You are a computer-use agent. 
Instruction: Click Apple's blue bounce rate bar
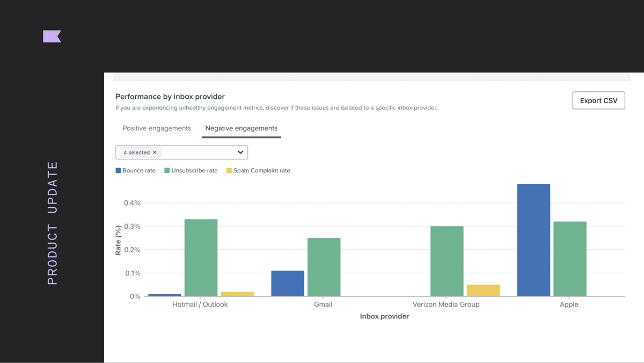pyautogui.click(x=533, y=240)
